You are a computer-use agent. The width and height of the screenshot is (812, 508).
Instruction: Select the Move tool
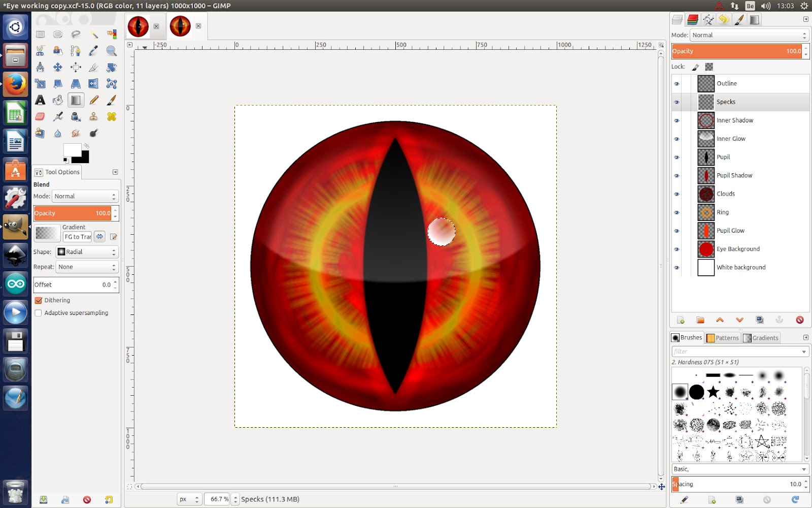click(x=58, y=67)
